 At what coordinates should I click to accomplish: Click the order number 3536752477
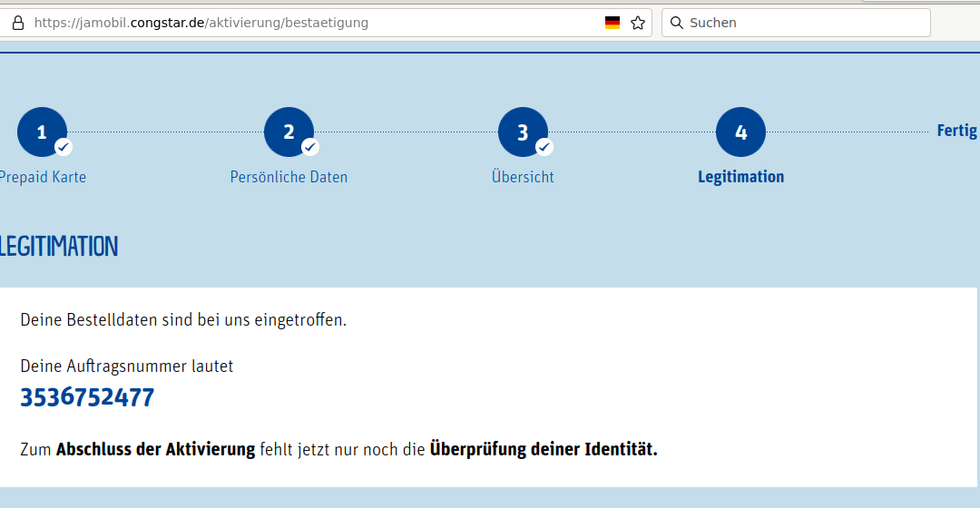click(87, 397)
